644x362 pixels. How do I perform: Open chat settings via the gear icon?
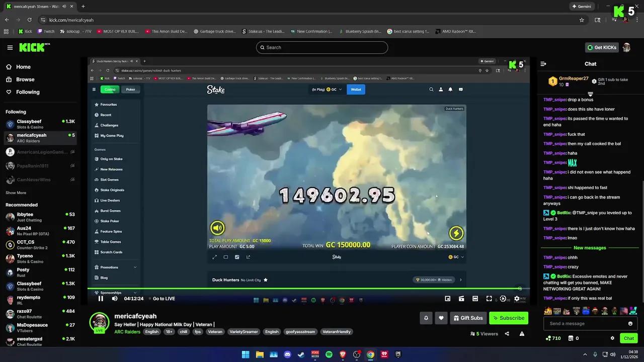click(612, 338)
